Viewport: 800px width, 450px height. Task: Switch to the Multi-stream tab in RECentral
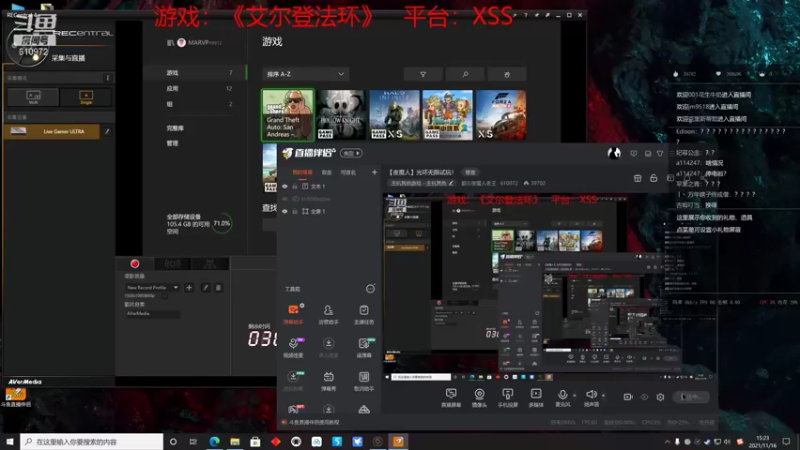210,264
